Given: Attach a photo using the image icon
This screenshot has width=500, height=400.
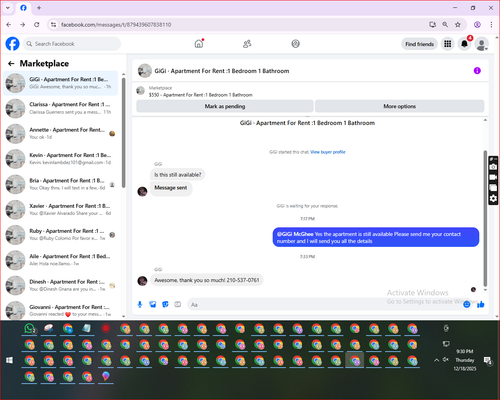Looking at the screenshot, I should coord(152,304).
